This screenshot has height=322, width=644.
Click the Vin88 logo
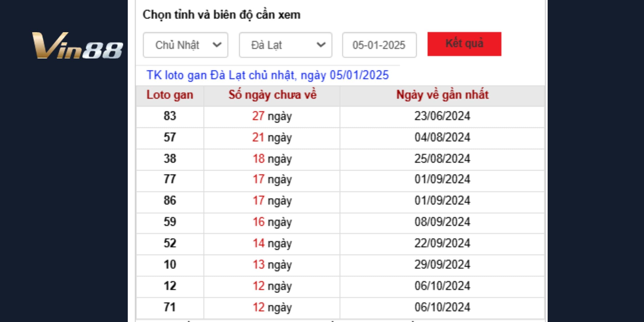[x=78, y=45]
